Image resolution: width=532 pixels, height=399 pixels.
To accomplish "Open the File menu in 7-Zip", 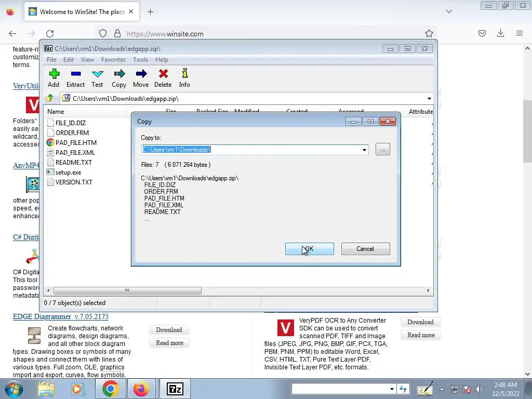I will point(51,60).
